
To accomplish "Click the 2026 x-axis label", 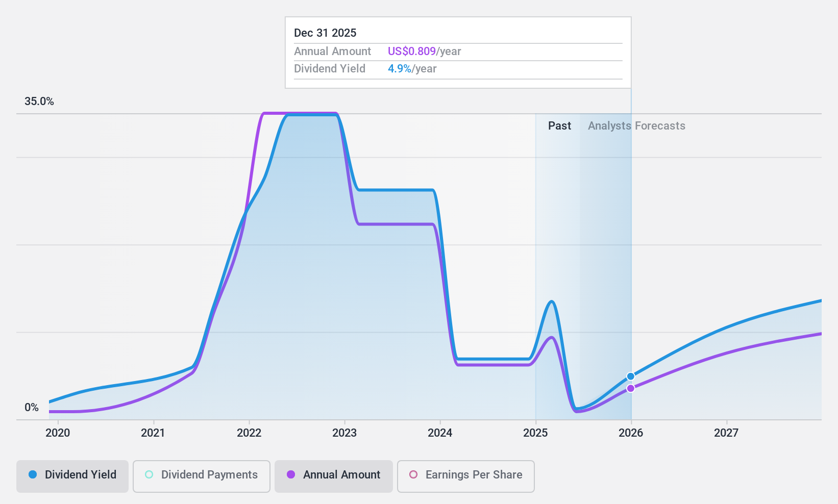I will click(631, 433).
